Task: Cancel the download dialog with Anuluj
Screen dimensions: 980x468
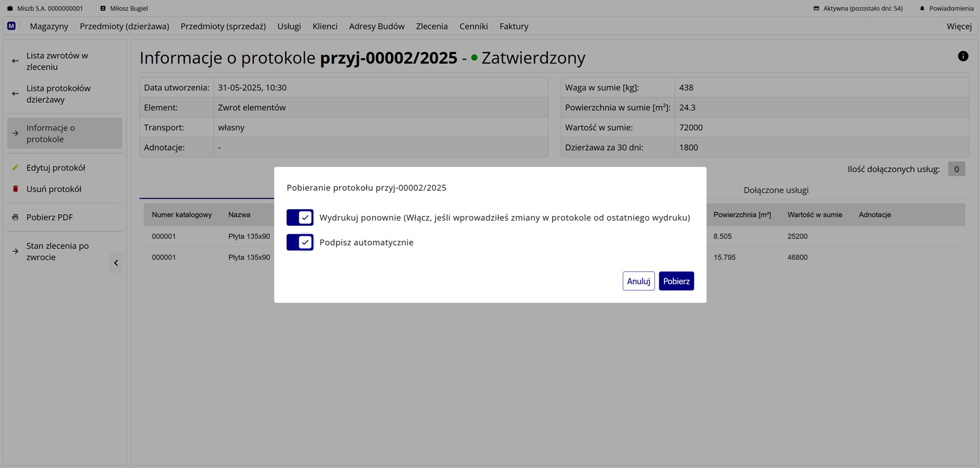Action: pyautogui.click(x=638, y=281)
